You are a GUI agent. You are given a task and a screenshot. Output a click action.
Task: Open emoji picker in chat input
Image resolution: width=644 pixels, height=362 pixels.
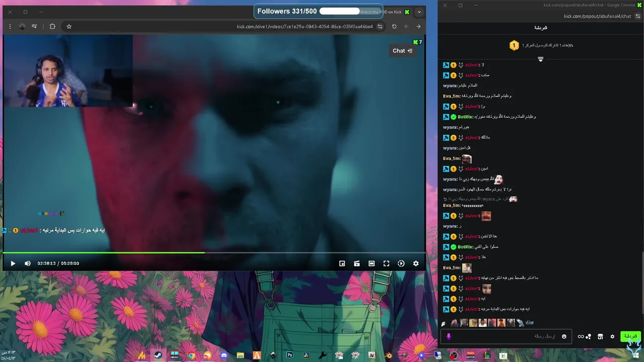564,336
